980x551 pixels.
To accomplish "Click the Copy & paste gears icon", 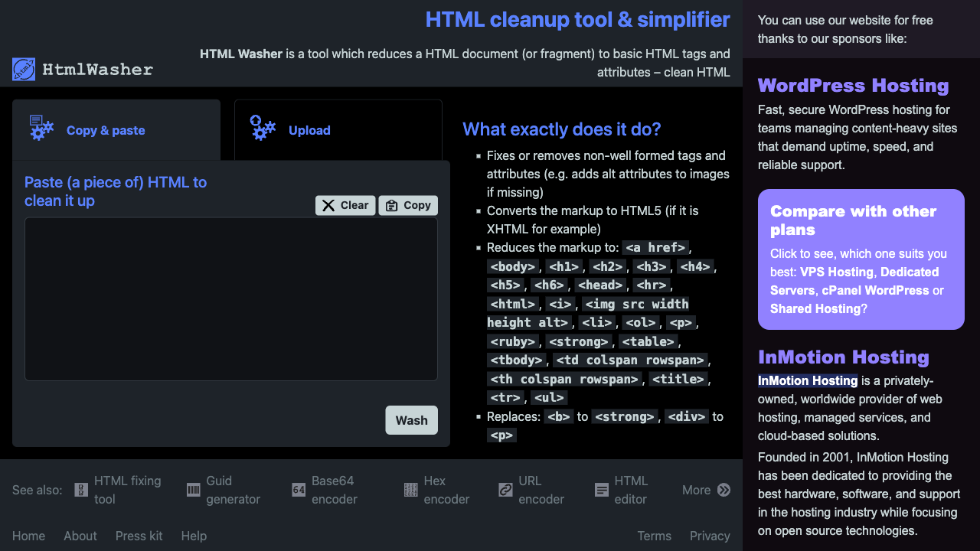I will pos(41,128).
